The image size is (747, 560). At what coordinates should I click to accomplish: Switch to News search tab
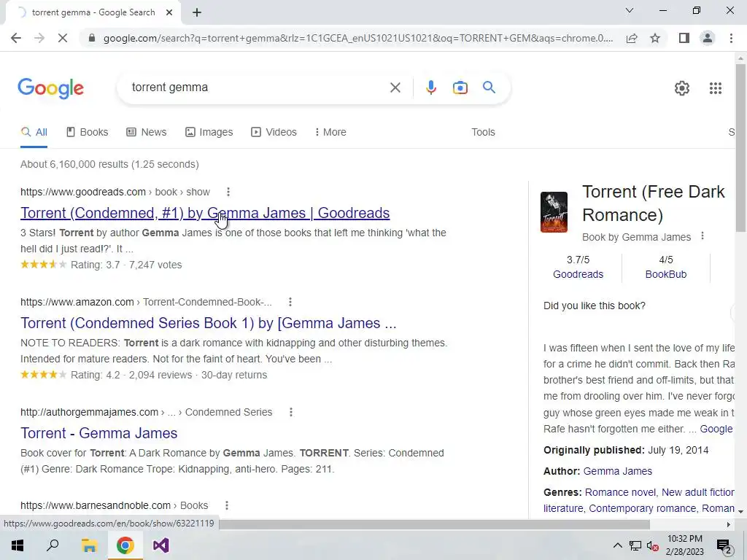[146, 133]
